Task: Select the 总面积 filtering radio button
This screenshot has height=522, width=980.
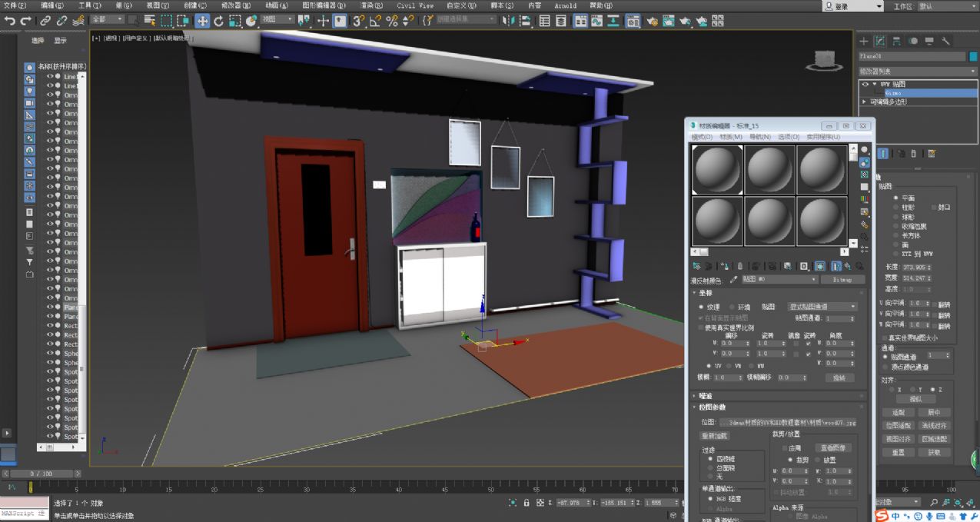Action: (x=709, y=467)
